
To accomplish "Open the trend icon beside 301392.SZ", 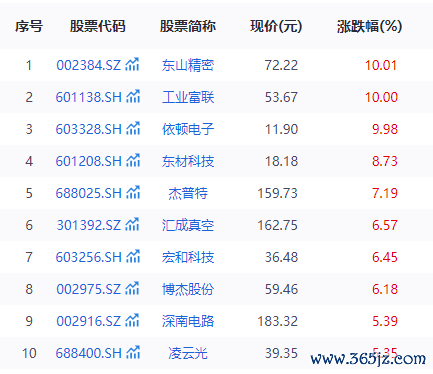I will point(132,224).
